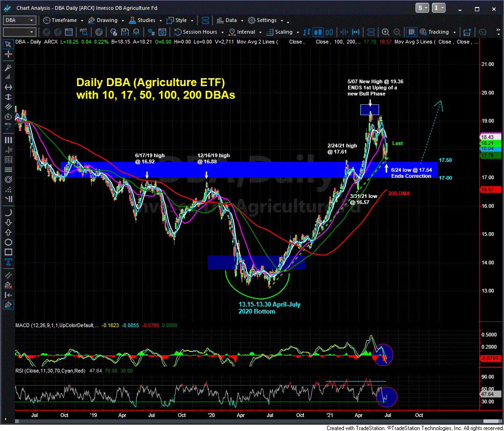Select the circular target drawing tool

pos(8,179)
